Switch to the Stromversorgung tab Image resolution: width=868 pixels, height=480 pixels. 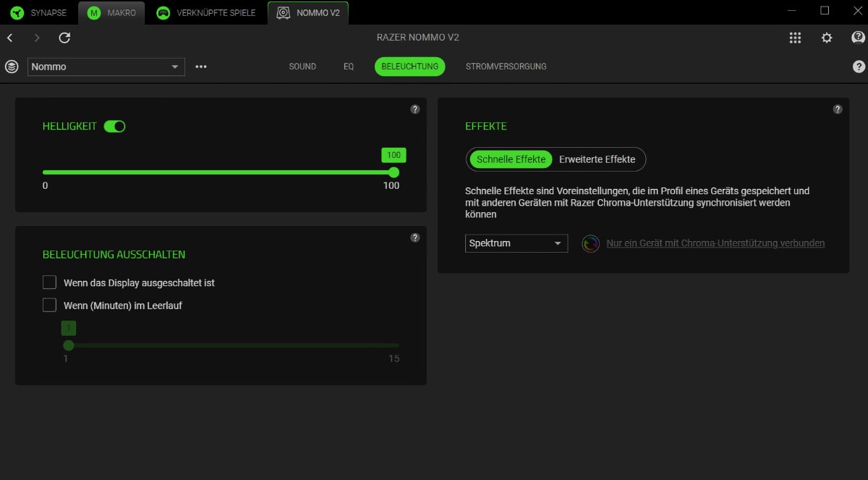(506, 67)
